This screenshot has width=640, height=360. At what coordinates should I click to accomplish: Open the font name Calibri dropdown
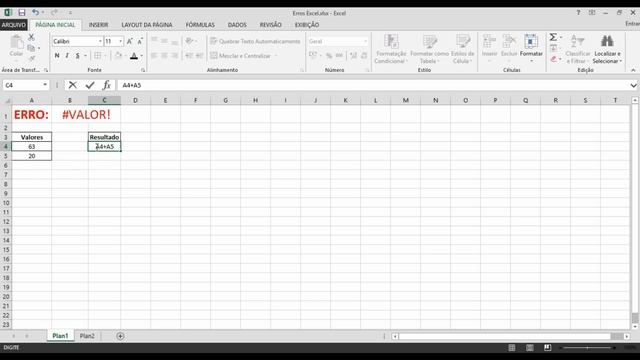pos(100,41)
